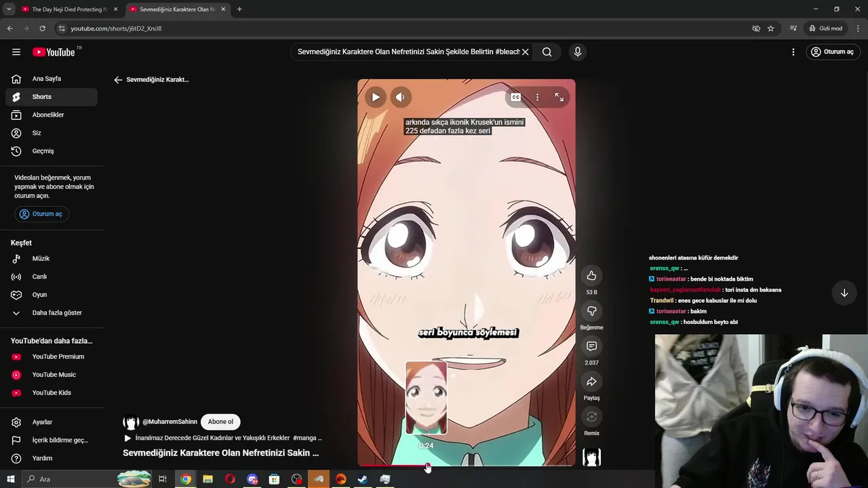Bookmark this page with the star
Image resolution: width=868 pixels, height=488 pixels.
point(771,28)
